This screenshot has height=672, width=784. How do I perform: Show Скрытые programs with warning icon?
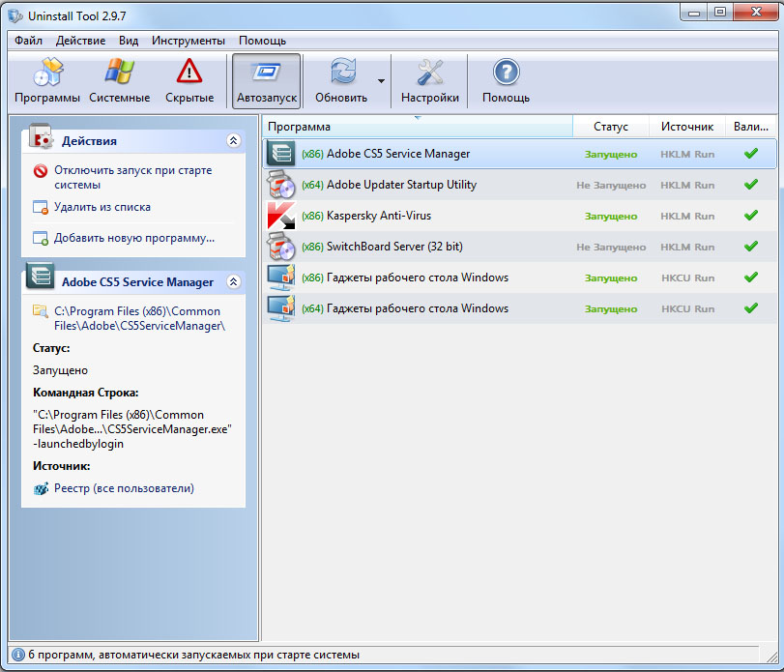tap(189, 81)
